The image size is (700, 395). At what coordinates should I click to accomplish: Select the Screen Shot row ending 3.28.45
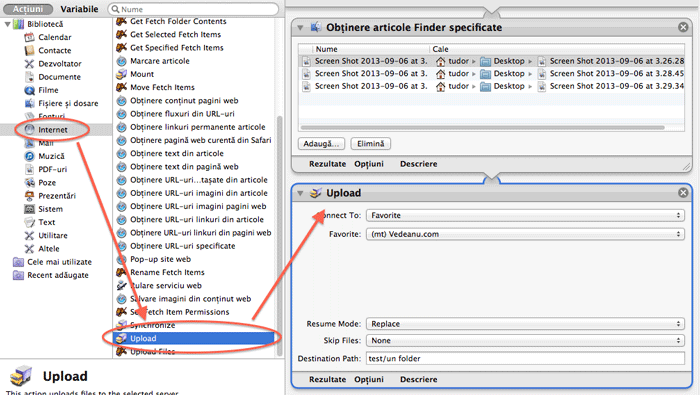click(x=492, y=73)
